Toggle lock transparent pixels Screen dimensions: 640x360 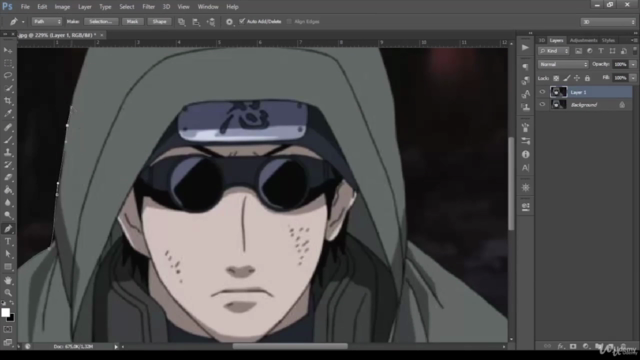[556, 78]
